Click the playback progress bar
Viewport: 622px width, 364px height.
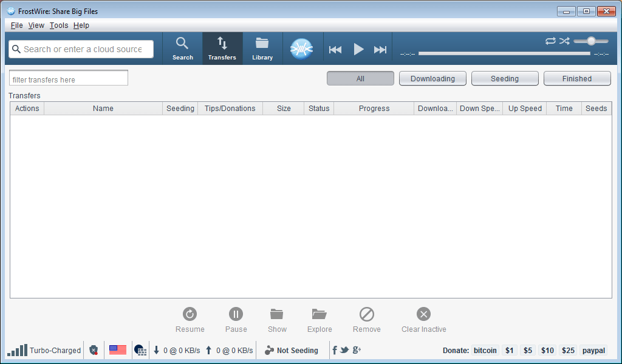click(x=504, y=53)
